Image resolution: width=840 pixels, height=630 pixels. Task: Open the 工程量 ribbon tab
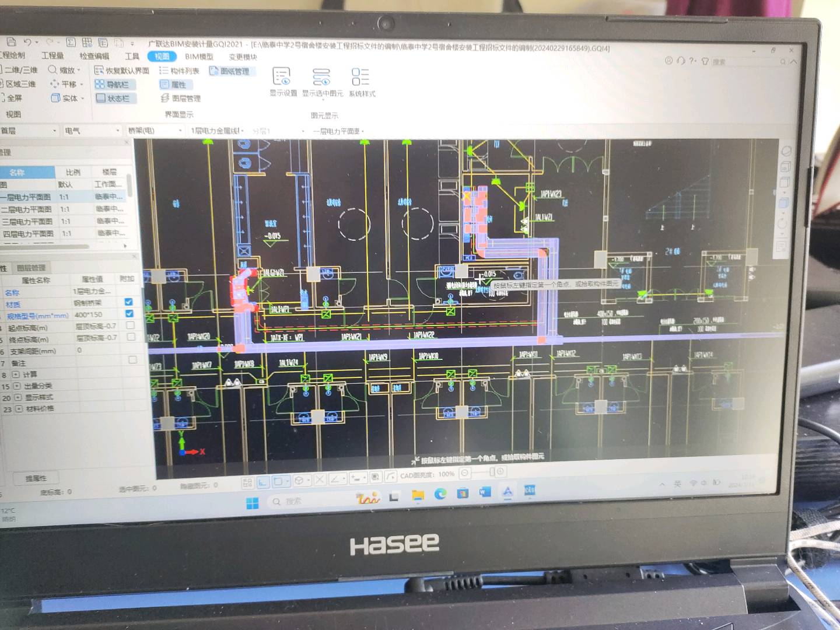point(52,55)
